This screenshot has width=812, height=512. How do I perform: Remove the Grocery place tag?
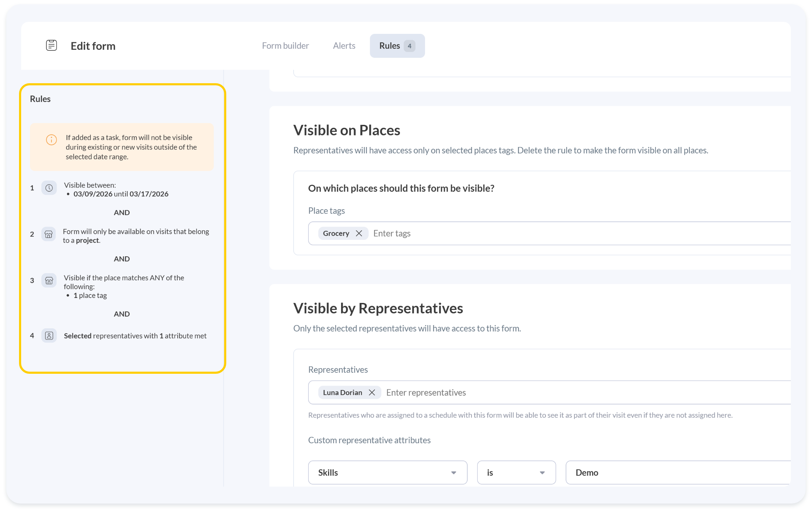[x=359, y=233]
